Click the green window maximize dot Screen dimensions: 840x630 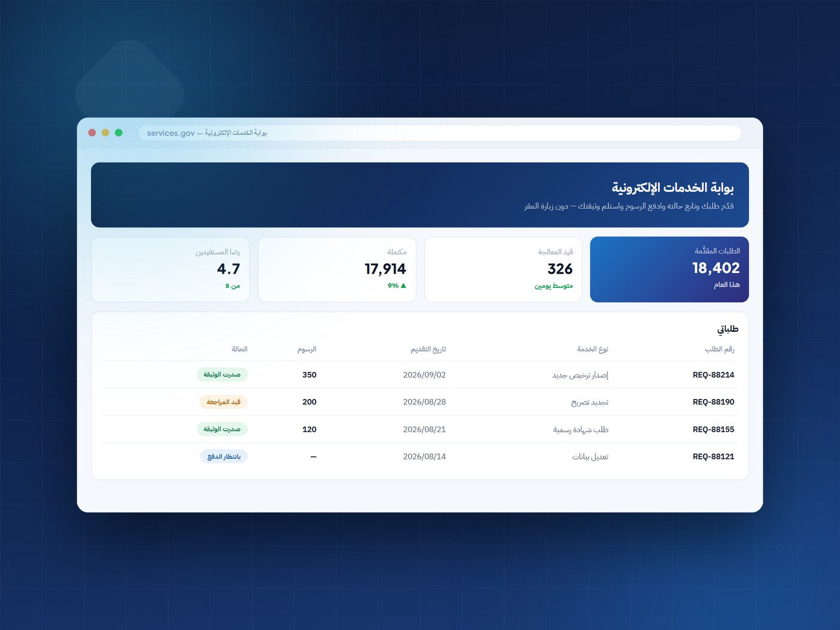point(119,133)
